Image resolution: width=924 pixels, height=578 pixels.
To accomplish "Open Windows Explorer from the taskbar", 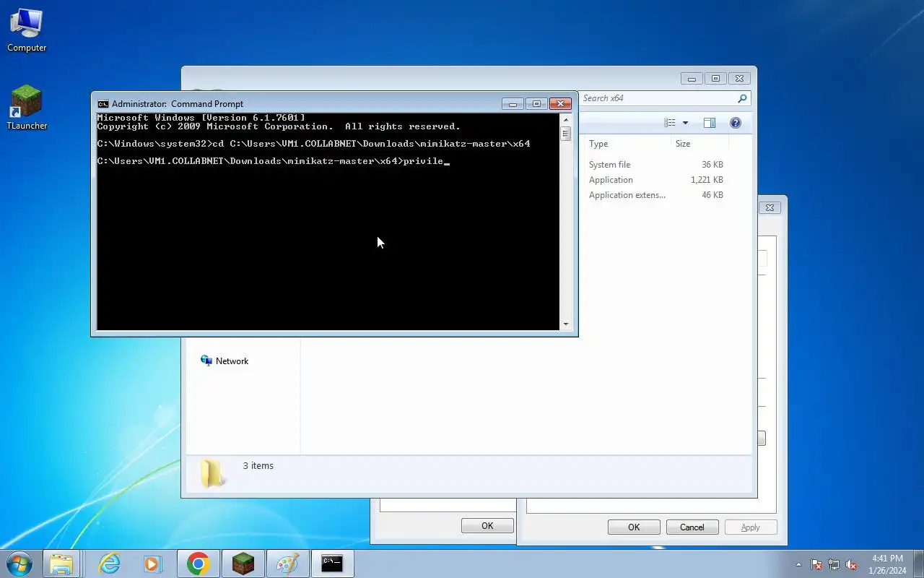I will (61, 564).
